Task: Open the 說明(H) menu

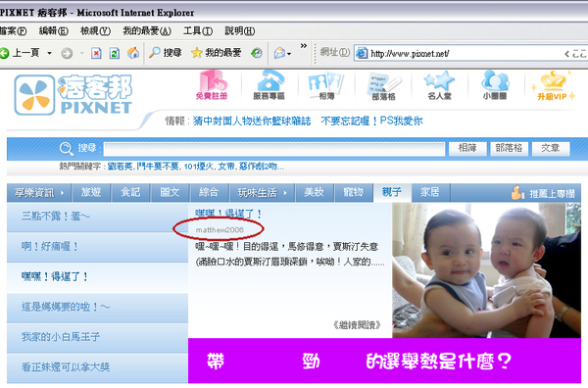Action: pyautogui.click(x=240, y=30)
